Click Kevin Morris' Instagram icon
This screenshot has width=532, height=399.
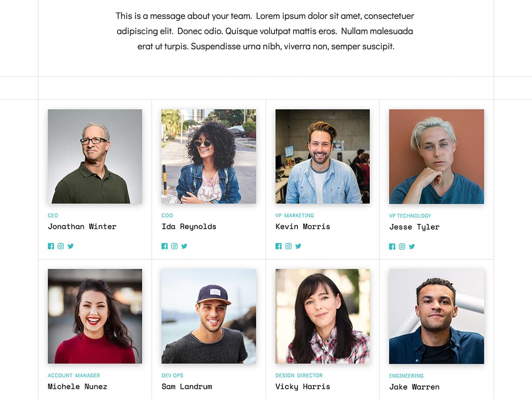pyautogui.click(x=288, y=246)
